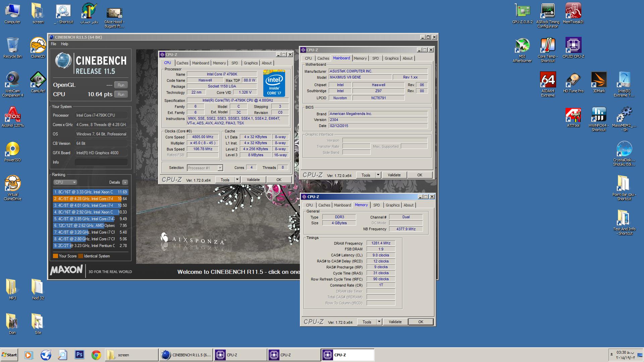Click Validate in the CPU tab window
The width and height of the screenshot is (644, 362).
[x=253, y=180]
